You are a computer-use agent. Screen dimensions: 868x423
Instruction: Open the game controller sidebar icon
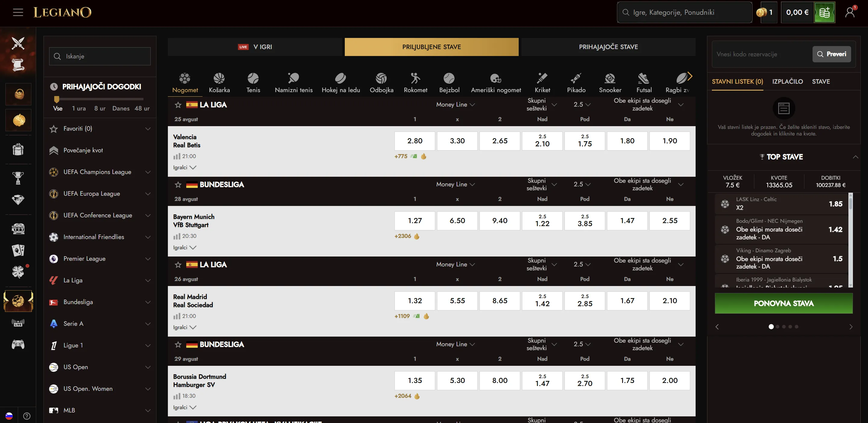pyautogui.click(x=18, y=344)
